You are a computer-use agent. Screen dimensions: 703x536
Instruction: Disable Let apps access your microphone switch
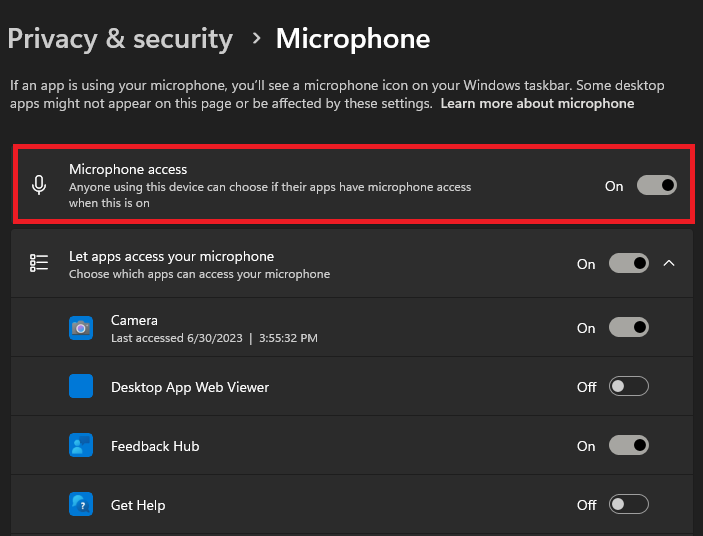pos(629,263)
